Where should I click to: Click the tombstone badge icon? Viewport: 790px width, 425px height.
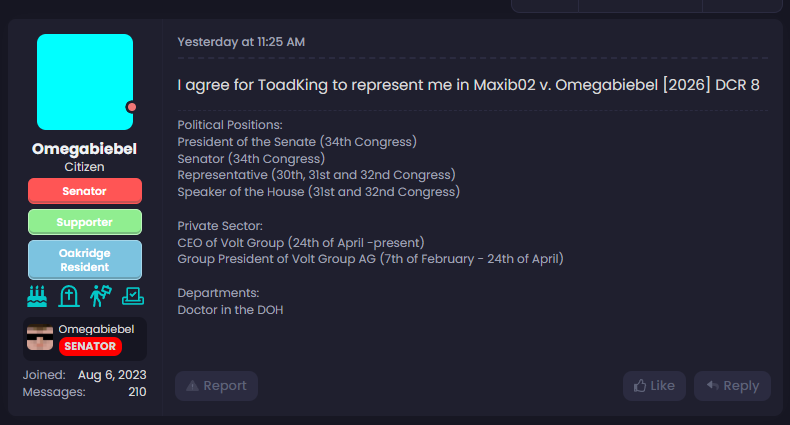click(x=69, y=296)
